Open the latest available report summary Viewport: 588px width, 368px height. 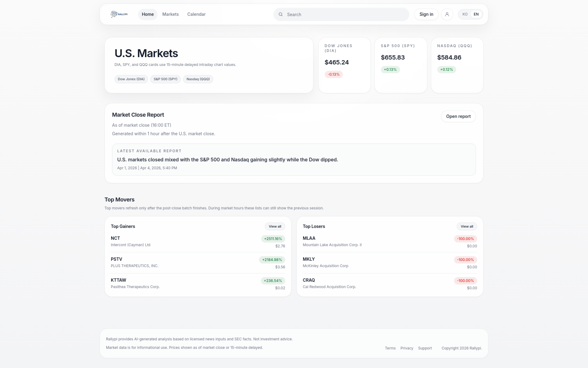coord(294,159)
